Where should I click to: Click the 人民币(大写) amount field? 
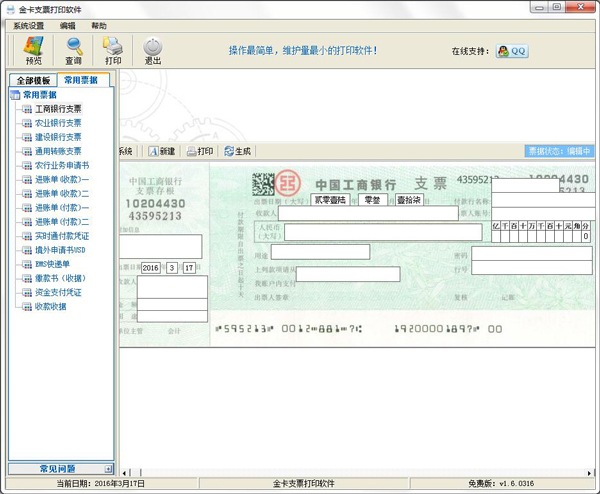pyautogui.click(x=383, y=232)
